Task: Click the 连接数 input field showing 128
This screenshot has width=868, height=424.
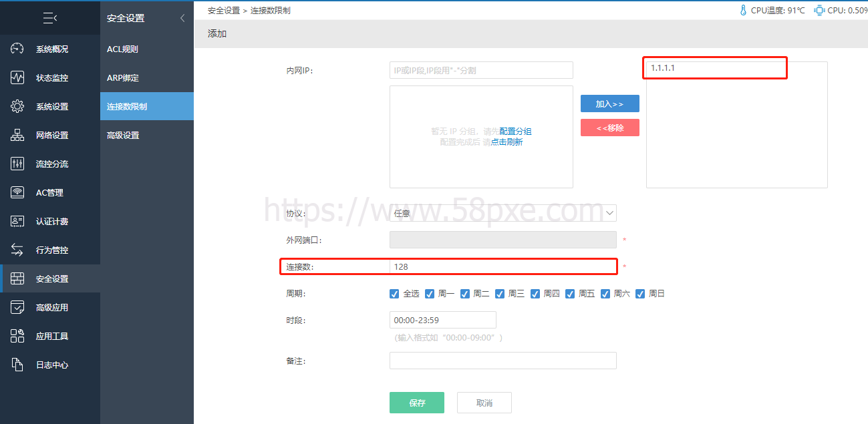Action: 502,266
